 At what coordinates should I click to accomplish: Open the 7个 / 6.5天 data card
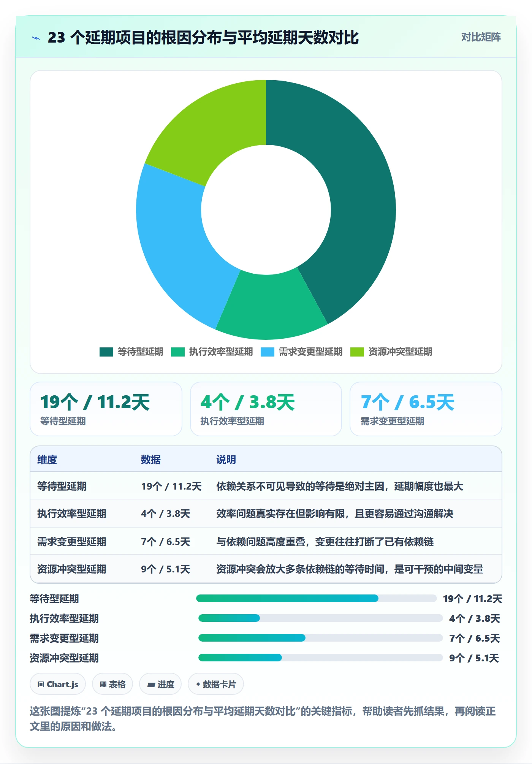426,409
